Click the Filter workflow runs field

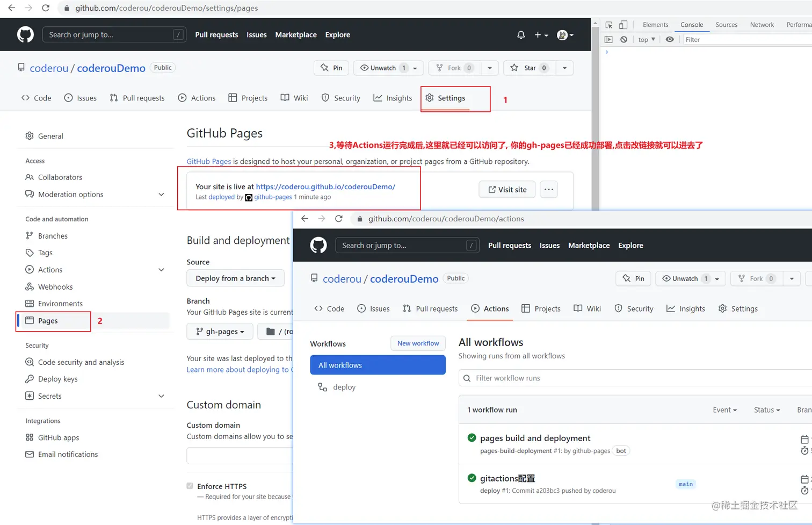coord(635,378)
